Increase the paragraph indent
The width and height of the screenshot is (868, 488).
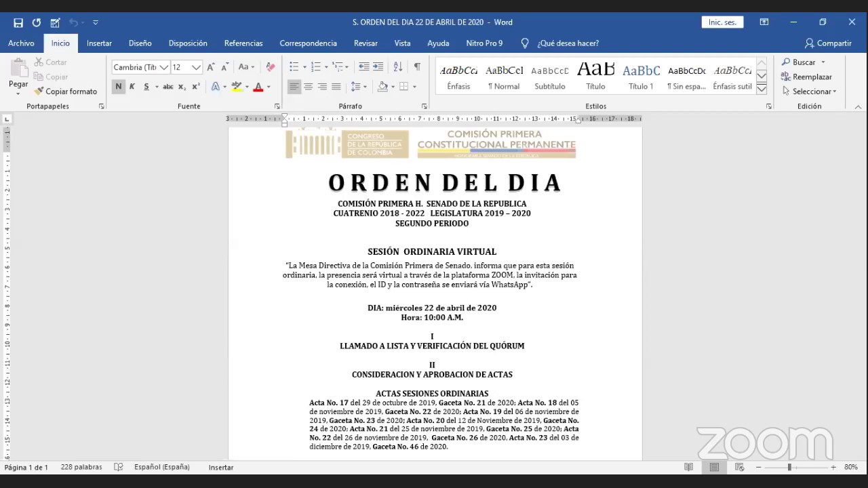378,66
